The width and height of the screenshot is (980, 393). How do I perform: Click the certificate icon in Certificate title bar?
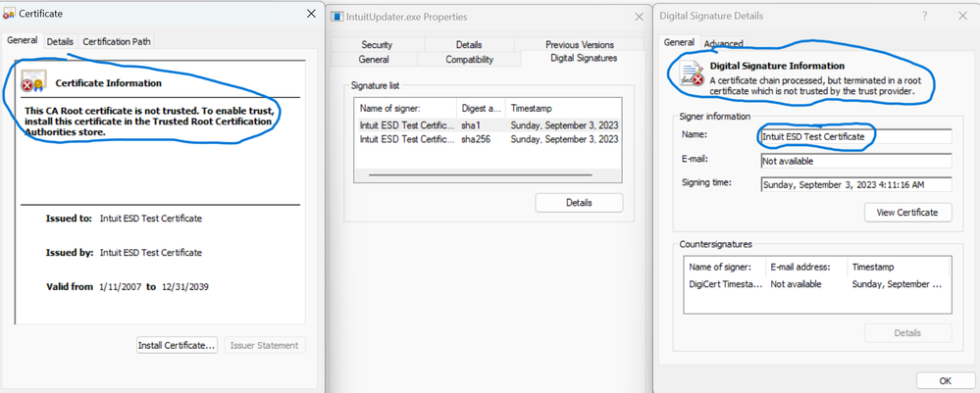point(9,13)
